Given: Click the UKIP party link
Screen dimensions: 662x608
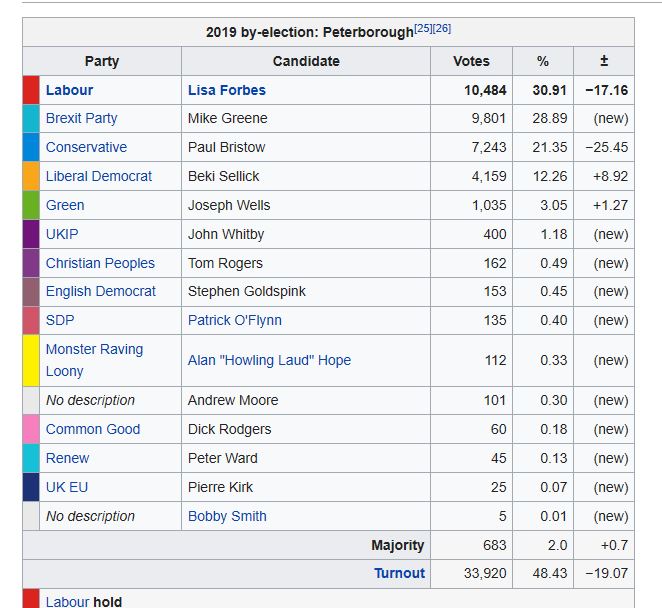Looking at the screenshot, I should click(62, 234).
